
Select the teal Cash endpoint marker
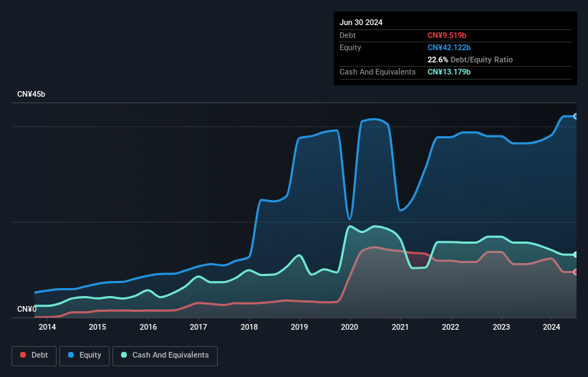(576, 254)
